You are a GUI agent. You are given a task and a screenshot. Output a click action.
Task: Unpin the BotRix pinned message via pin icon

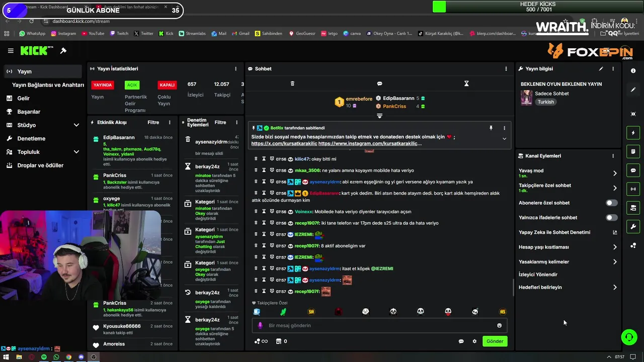tap(491, 128)
